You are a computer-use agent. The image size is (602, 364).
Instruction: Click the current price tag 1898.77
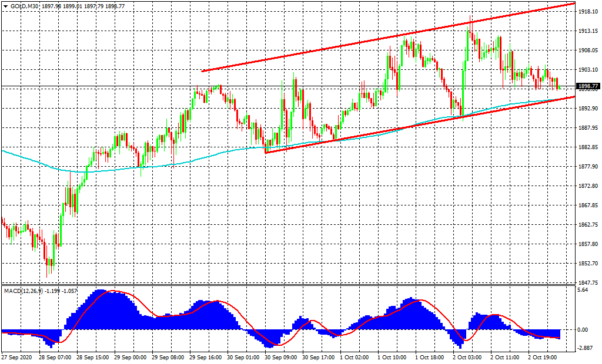pyautogui.click(x=587, y=86)
